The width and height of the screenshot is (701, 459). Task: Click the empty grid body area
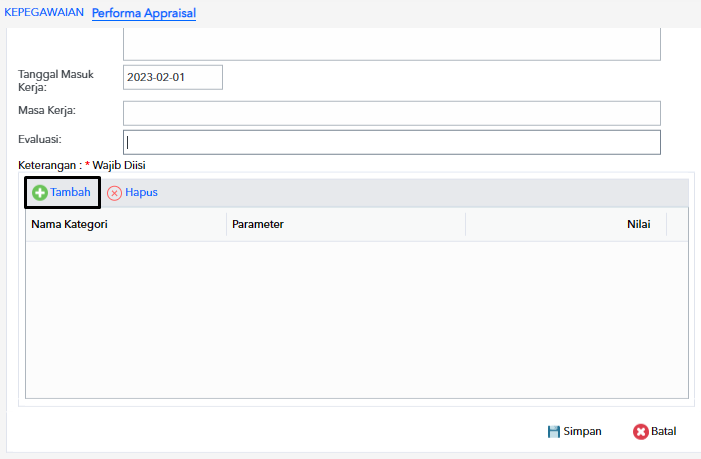point(357,320)
